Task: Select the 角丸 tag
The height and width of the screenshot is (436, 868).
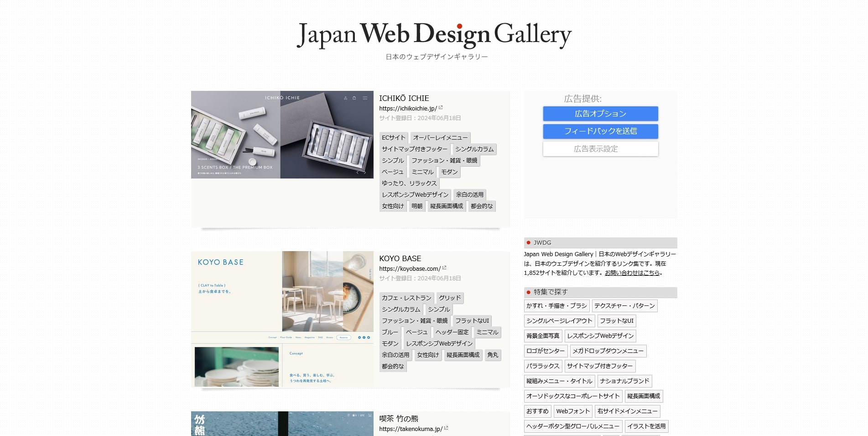Action: click(493, 355)
